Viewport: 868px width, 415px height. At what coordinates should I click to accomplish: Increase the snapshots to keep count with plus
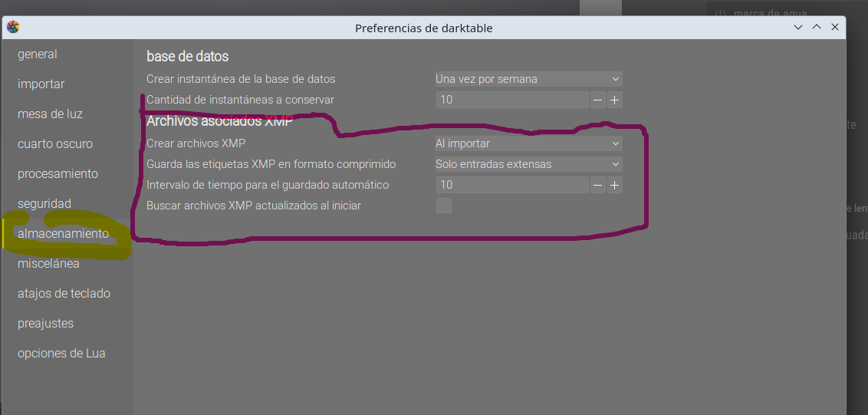tap(614, 100)
